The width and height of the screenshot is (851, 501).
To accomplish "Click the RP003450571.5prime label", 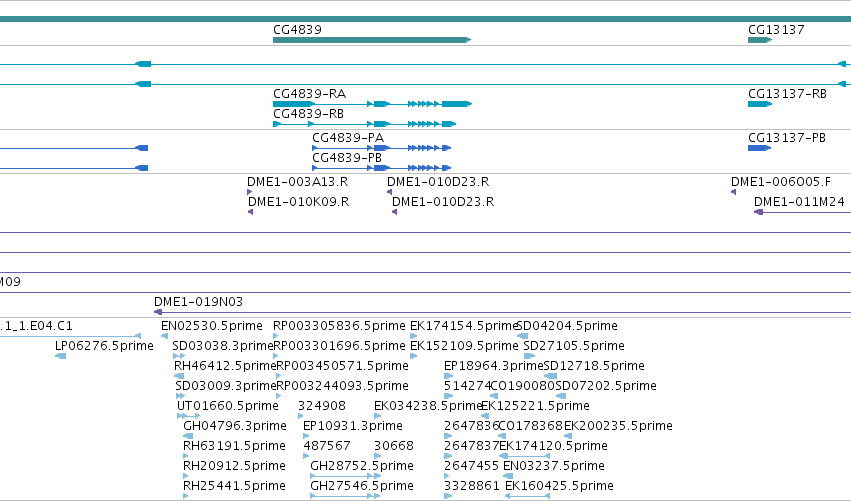I will tap(342, 366).
